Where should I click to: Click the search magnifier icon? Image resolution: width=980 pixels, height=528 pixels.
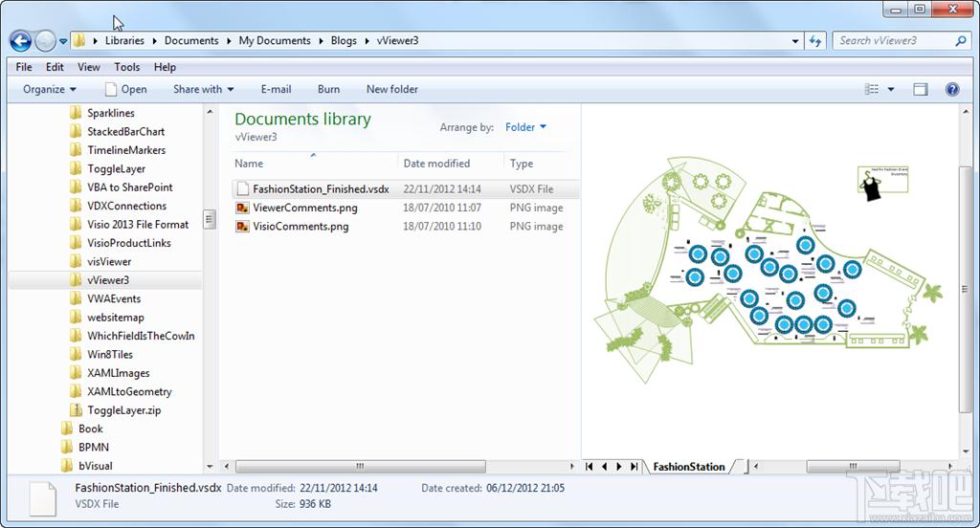coord(961,40)
